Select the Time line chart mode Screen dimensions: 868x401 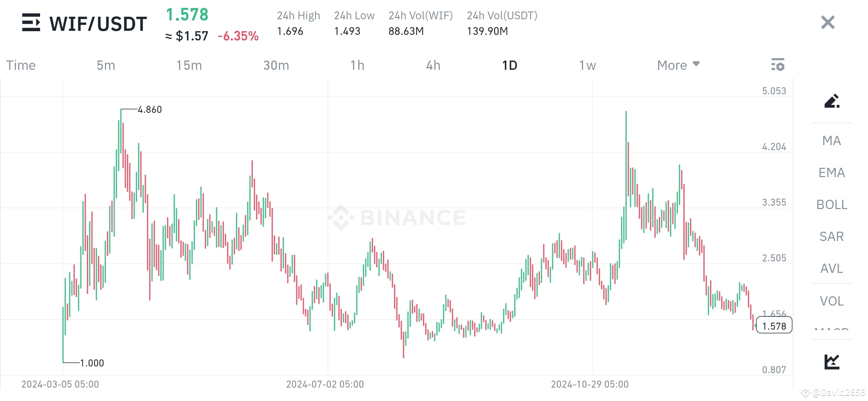[20, 65]
